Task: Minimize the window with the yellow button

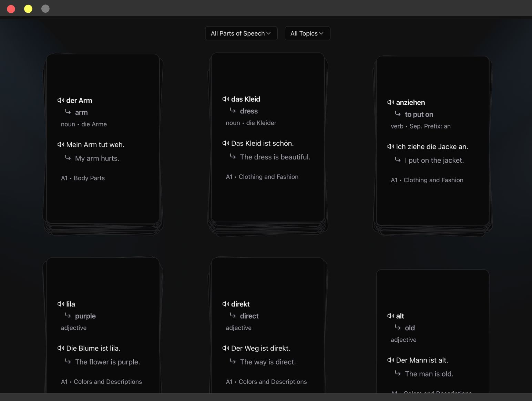Action: tap(28, 9)
